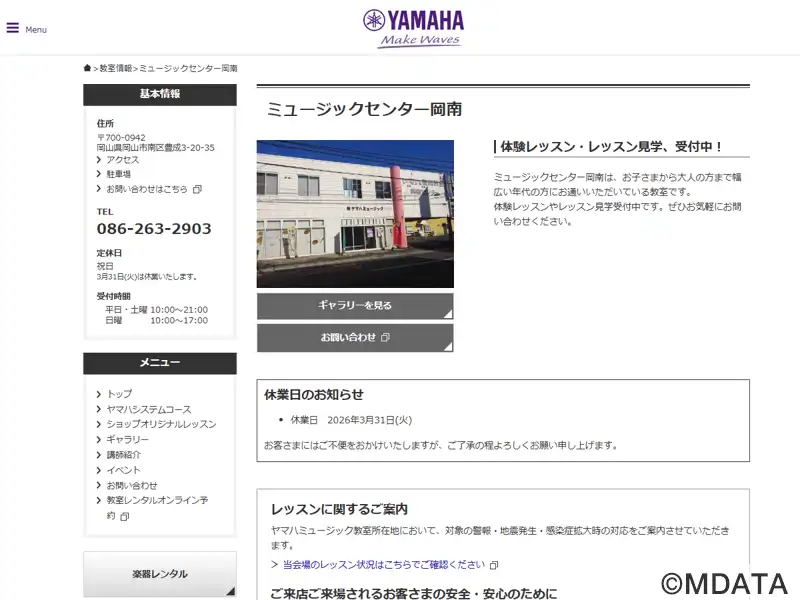Click the ミュージックセンター岡南 page title
800x600 pixels.
coord(364,109)
